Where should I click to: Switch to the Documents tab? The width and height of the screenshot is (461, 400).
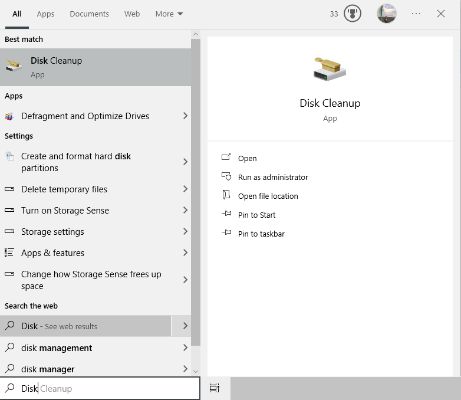(x=89, y=14)
